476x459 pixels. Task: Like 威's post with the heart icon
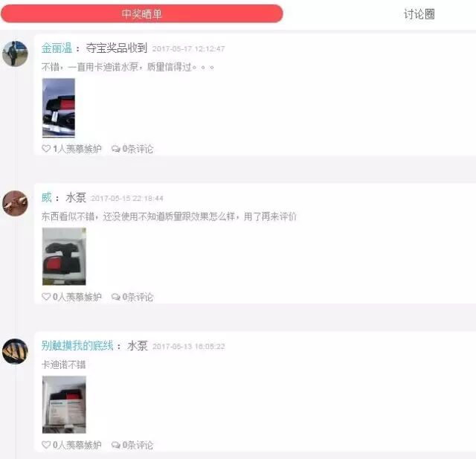[x=46, y=297]
